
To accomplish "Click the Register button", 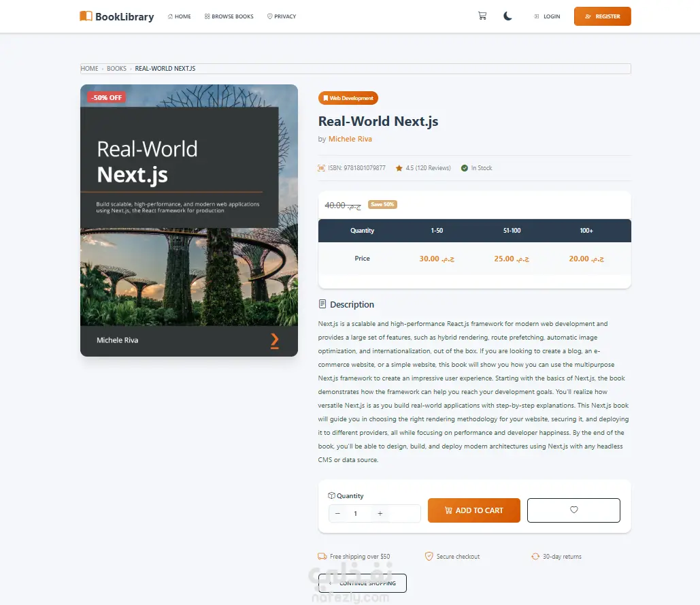I will [x=602, y=16].
